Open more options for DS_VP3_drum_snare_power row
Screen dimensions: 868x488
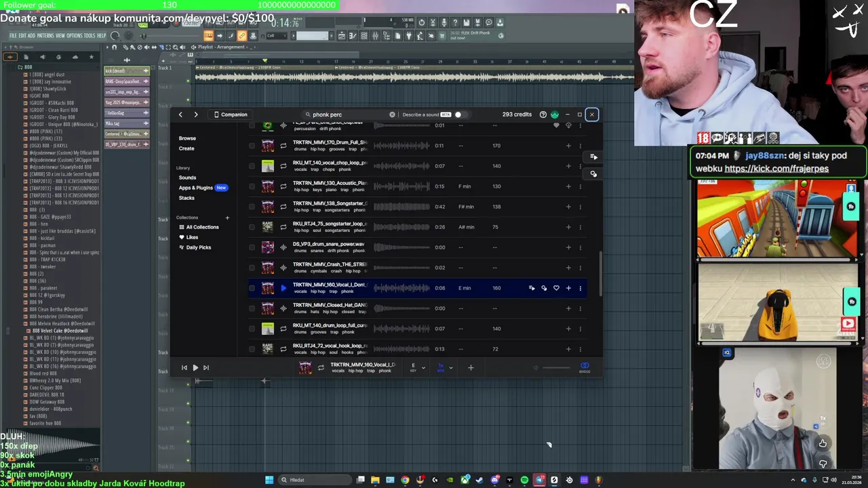pyautogui.click(x=580, y=247)
